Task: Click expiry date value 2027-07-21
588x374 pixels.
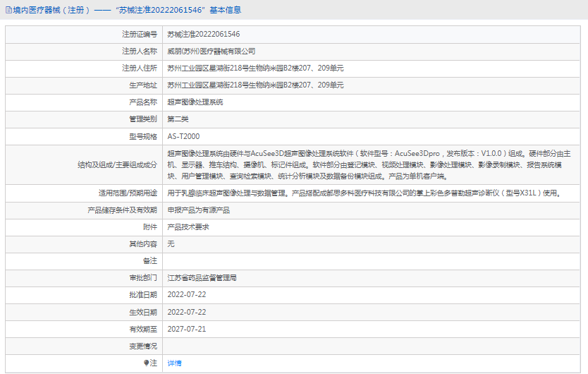Action: pos(187,330)
